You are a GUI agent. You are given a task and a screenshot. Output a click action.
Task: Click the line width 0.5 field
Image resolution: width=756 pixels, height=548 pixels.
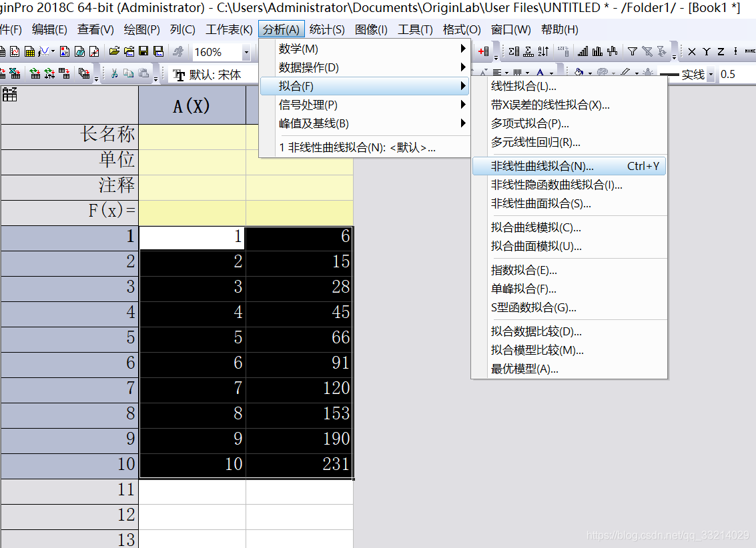[737, 74]
